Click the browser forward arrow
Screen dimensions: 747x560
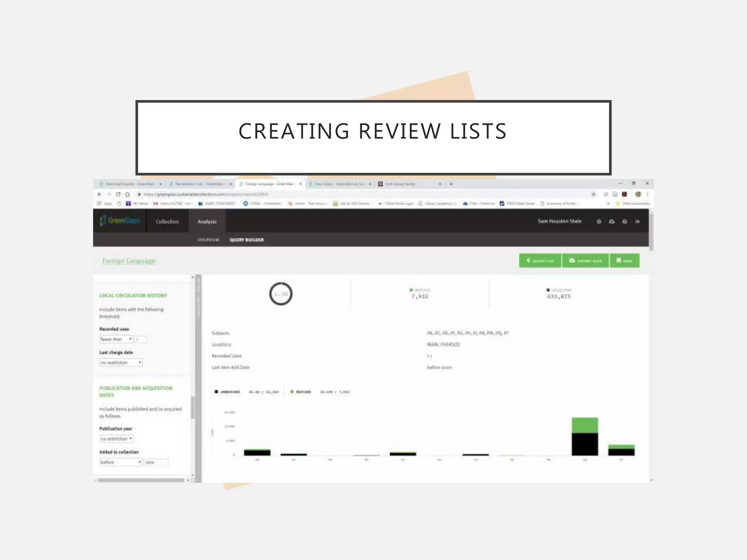pyautogui.click(x=109, y=194)
